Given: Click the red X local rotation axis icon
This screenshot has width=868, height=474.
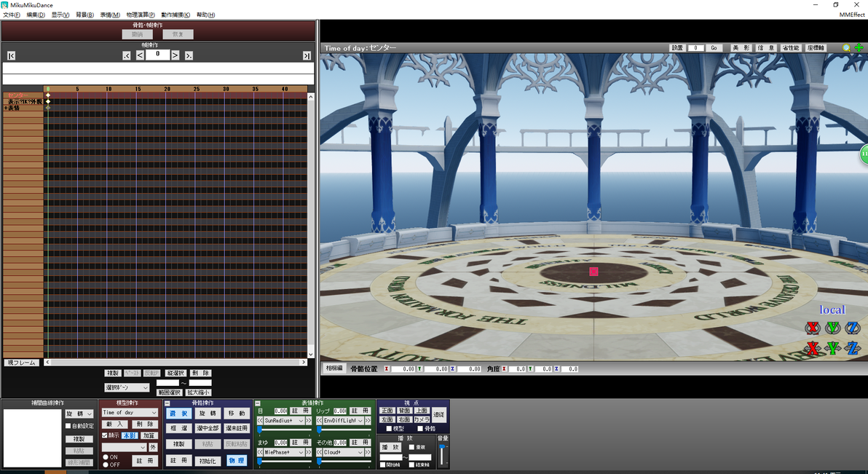Looking at the screenshot, I should (812, 328).
